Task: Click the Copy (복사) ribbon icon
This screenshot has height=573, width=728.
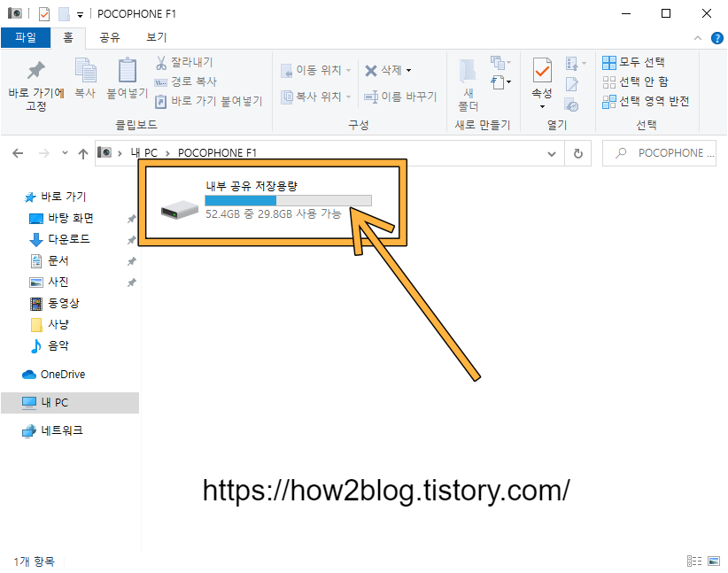Action: [x=85, y=70]
